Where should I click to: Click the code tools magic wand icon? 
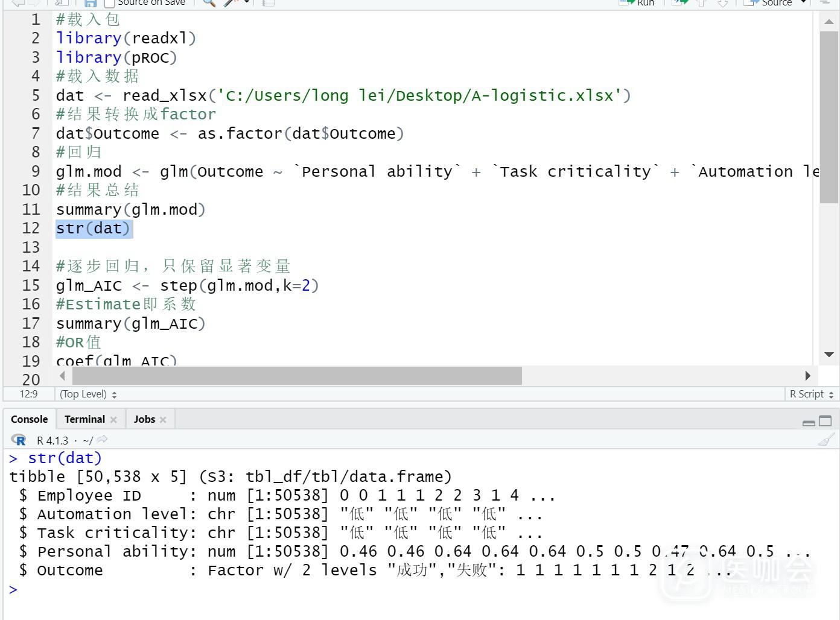(x=231, y=3)
